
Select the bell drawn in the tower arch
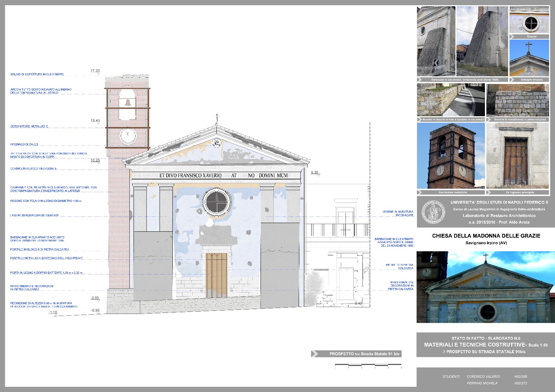click(128, 103)
